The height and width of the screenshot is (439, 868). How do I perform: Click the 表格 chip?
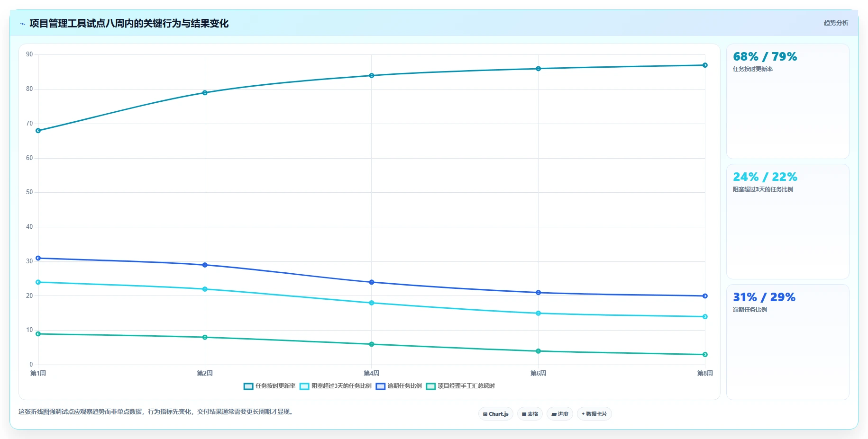tap(530, 414)
